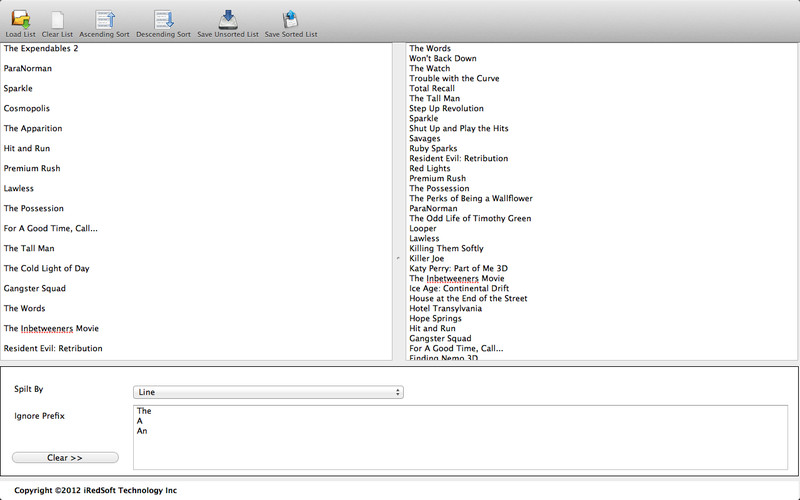
Task: Click 'The Watch' in sorted list
Action: [430, 68]
